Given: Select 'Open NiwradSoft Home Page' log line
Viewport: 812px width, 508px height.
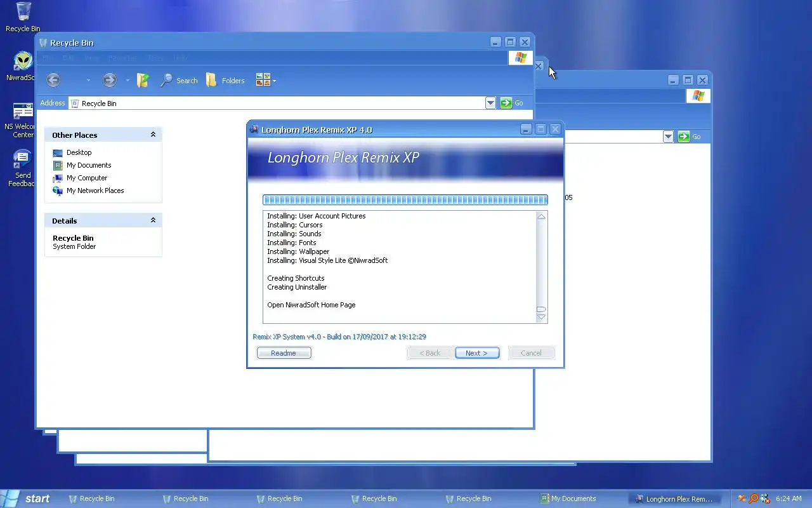Looking at the screenshot, I should [x=311, y=305].
